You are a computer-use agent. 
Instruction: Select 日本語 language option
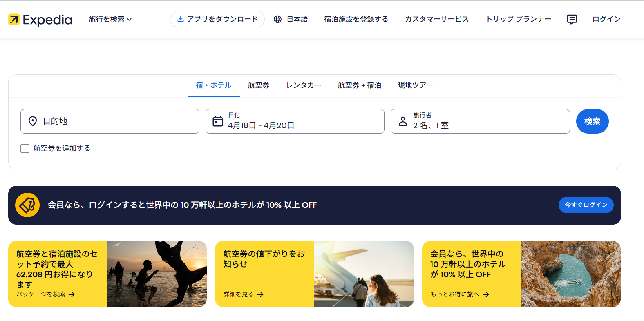click(x=297, y=19)
